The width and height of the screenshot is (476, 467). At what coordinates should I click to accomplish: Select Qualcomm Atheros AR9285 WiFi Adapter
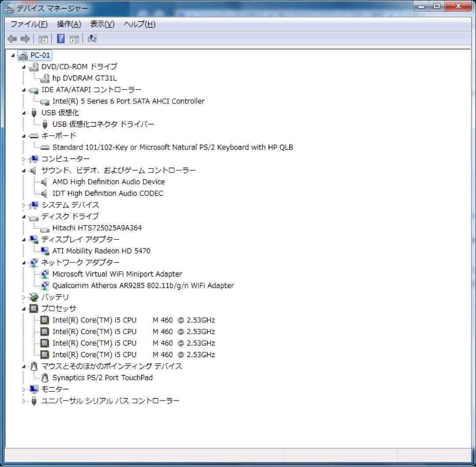(143, 286)
